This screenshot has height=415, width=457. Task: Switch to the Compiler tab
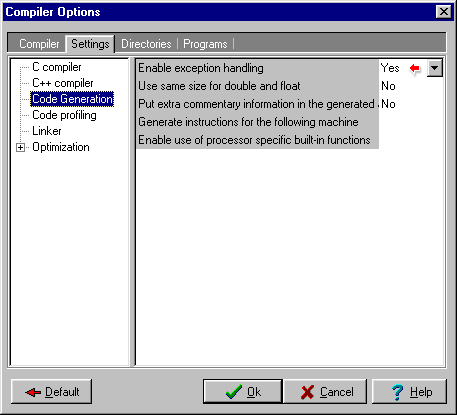tap(39, 44)
